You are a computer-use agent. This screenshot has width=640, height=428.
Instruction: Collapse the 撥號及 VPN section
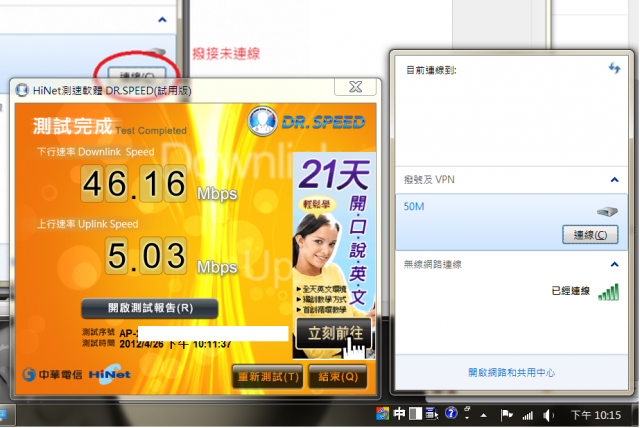click(614, 180)
